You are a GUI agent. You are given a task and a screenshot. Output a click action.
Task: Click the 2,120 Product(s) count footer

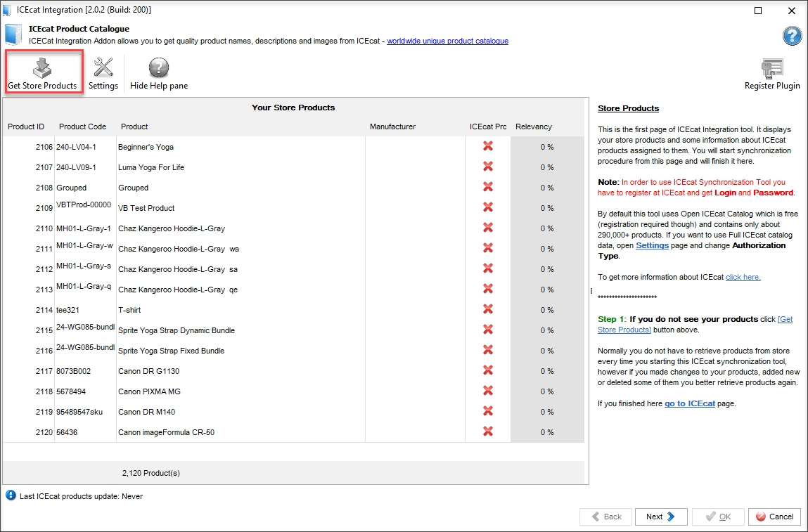151,473
